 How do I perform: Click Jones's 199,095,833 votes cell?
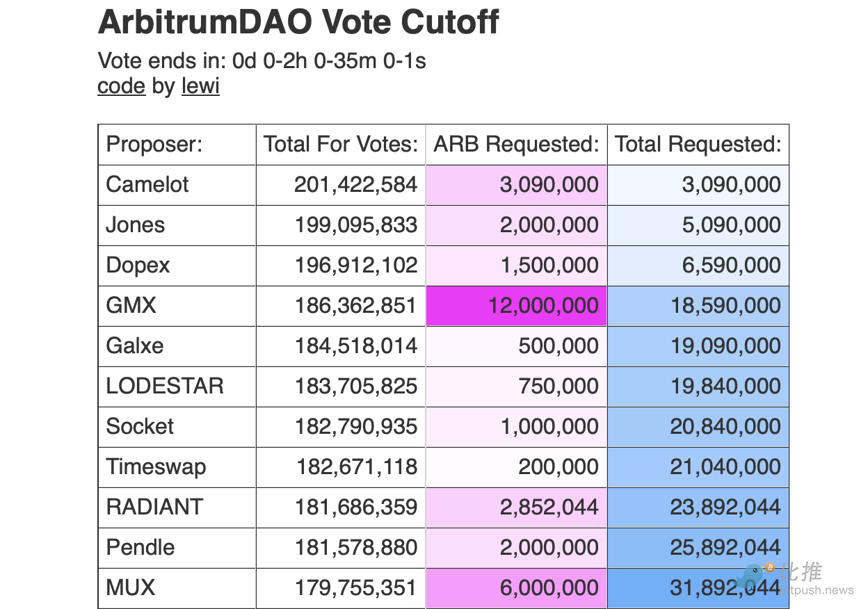click(355, 225)
